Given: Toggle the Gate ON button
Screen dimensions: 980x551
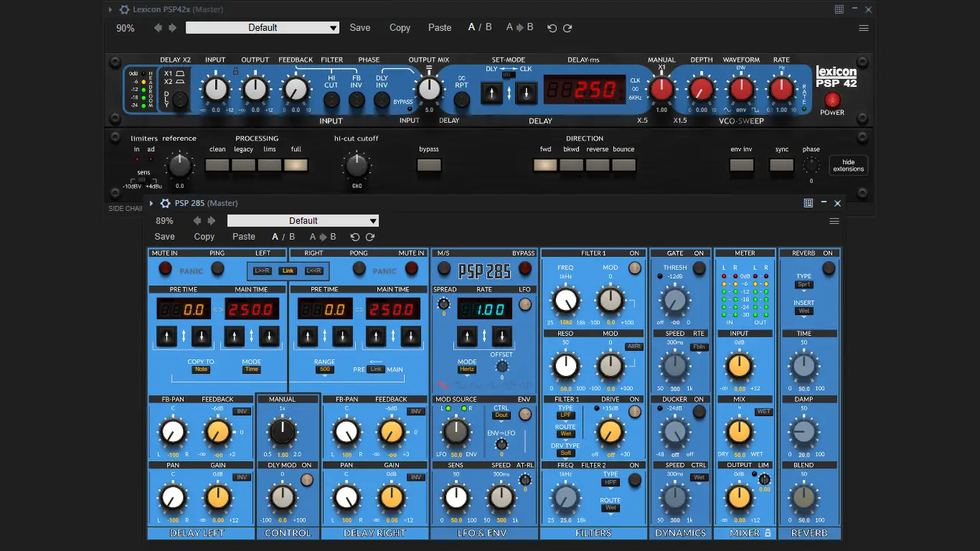Looking at the screenshot, I should (699, 268).
